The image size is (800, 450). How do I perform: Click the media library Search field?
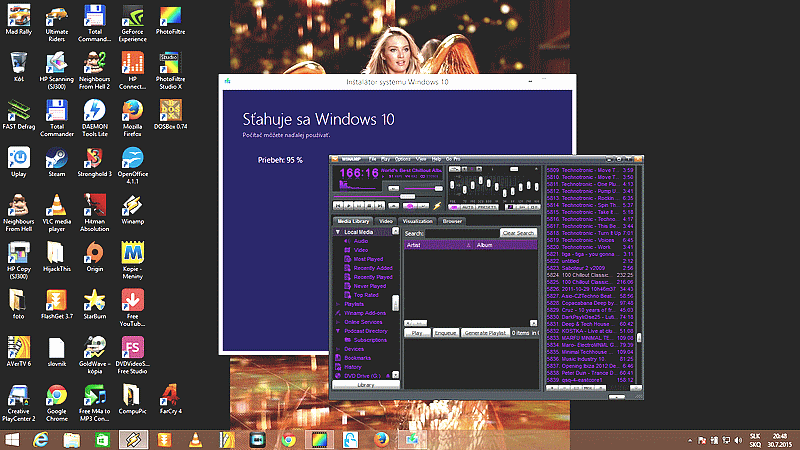tap(462, 233)
